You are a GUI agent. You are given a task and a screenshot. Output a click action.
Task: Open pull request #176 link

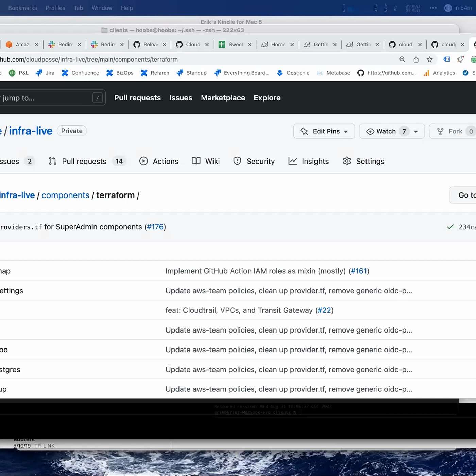click(x=155, y=227)
